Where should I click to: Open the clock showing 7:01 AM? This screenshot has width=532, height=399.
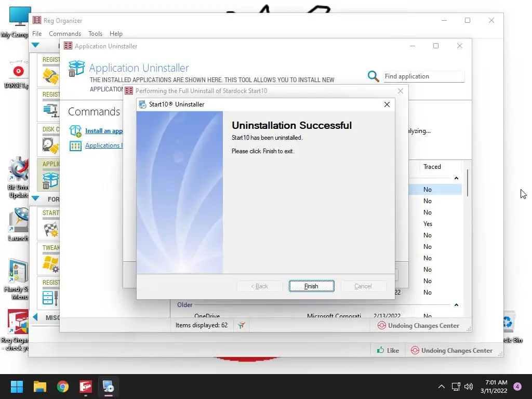[495, 387]
